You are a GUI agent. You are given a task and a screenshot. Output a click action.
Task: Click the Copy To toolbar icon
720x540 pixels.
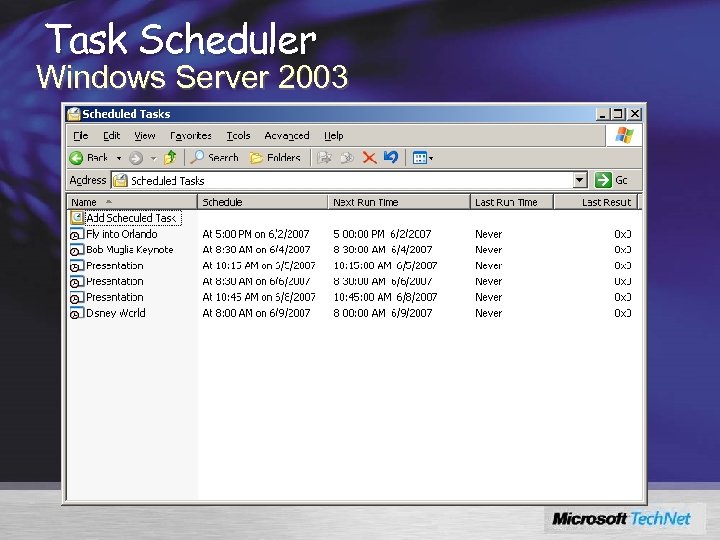click(347, 158)
